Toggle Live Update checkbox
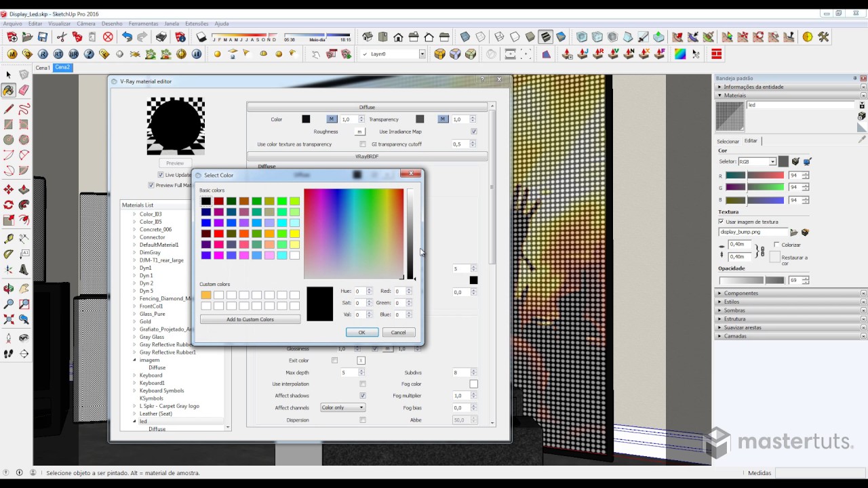The width and height of the screenshot is (868, 488). pos(161,175)
